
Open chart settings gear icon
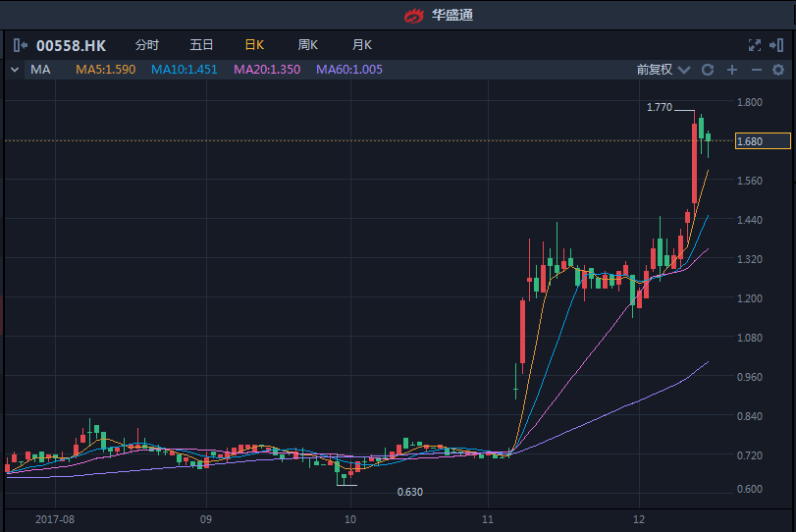click(778, 70)
